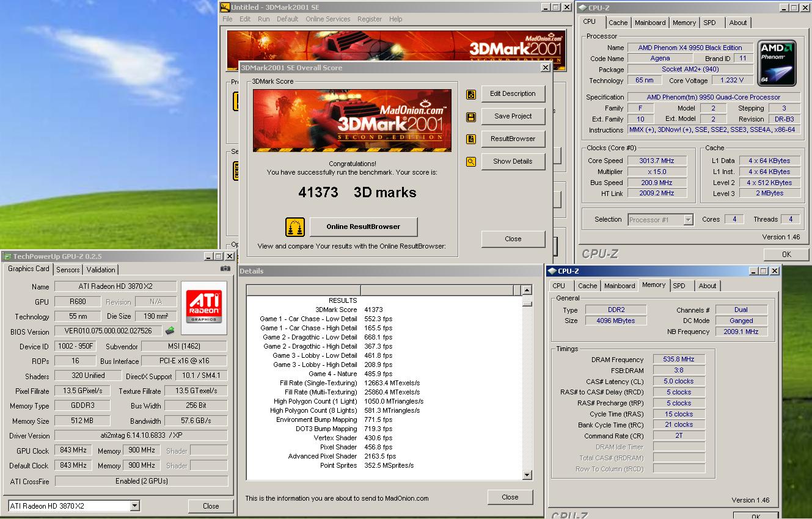Open the Memory tab in upper CPU-Z

[x=684, y=23]
